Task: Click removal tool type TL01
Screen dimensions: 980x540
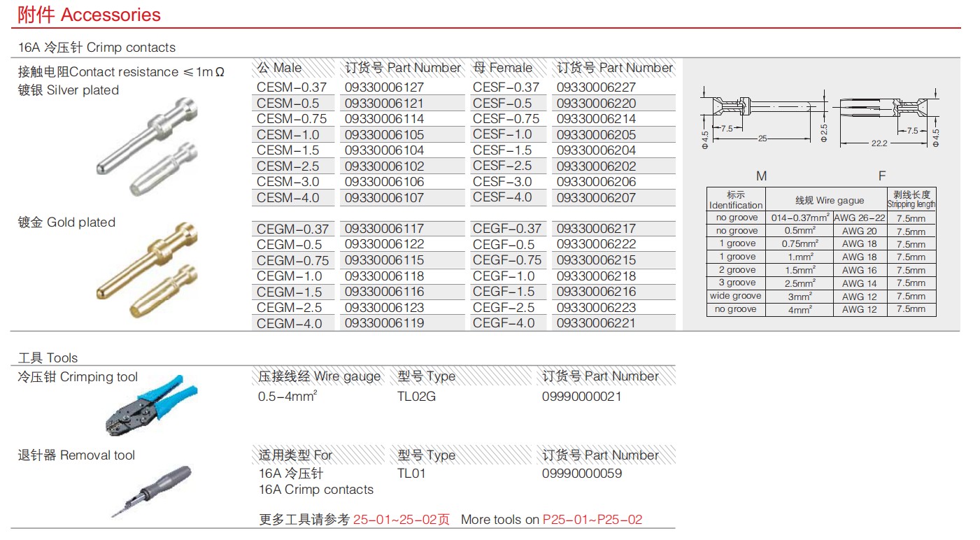Action: pos(411,474)
